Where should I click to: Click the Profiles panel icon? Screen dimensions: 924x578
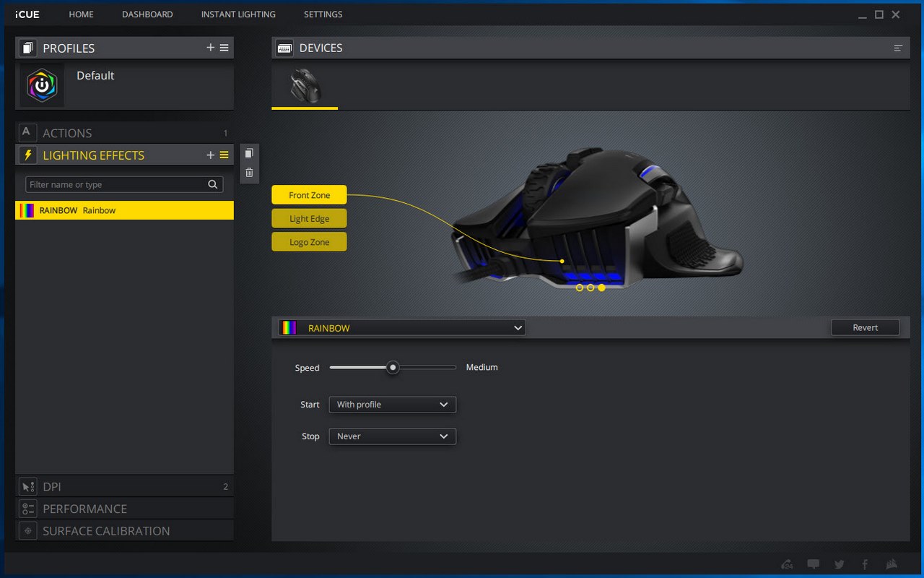coord(27,48)
